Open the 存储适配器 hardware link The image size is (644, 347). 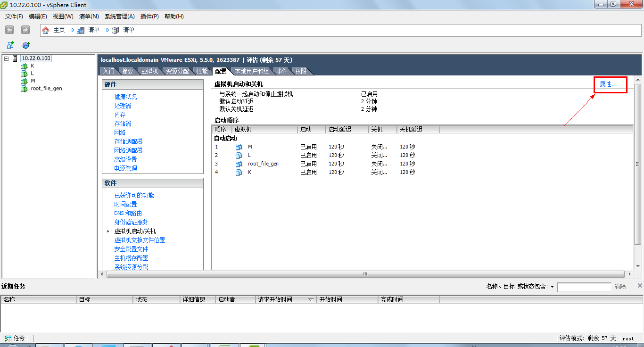tap(128, 141)
